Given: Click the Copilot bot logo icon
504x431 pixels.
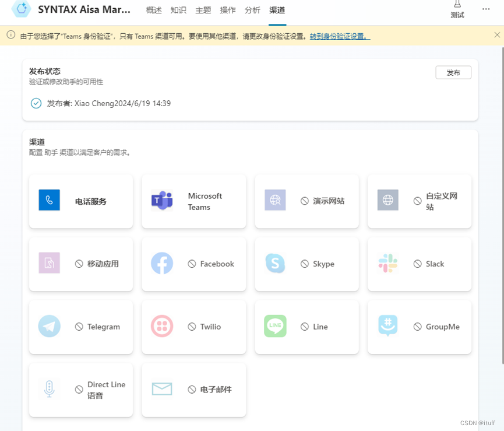Looking at the screenshot, I should pos(21,9).
